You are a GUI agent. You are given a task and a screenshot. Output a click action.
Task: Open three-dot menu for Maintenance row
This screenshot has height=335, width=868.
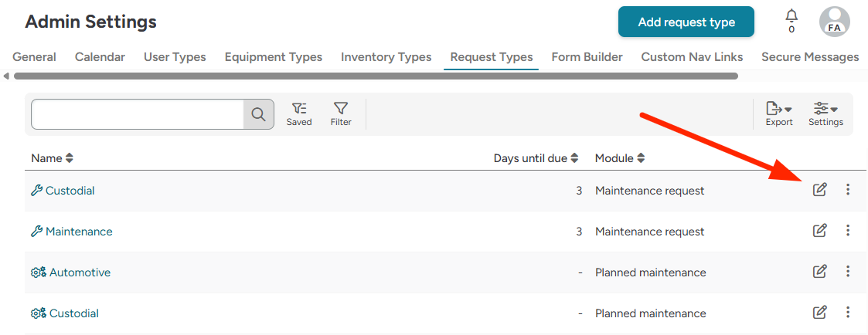(x=848, y=231)
